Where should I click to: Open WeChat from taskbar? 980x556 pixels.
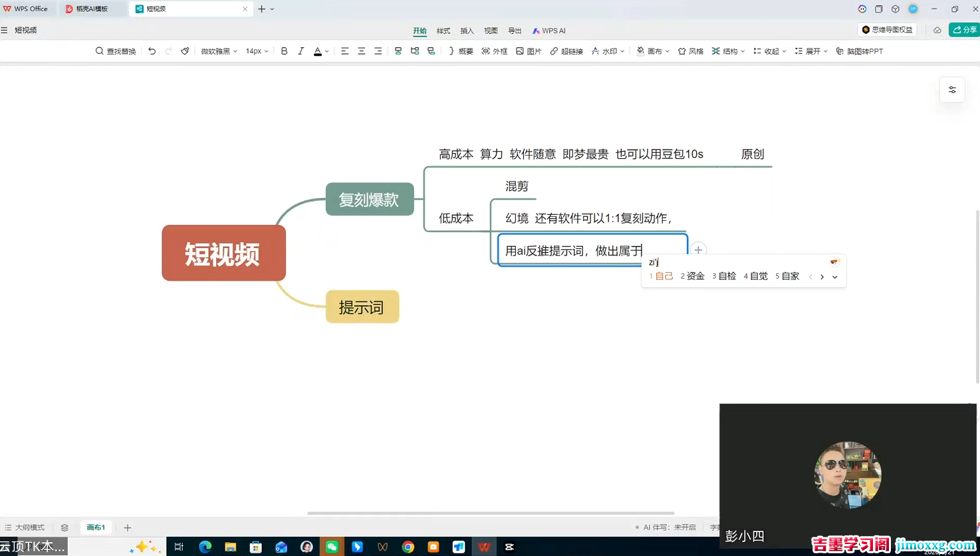point(332,547)
